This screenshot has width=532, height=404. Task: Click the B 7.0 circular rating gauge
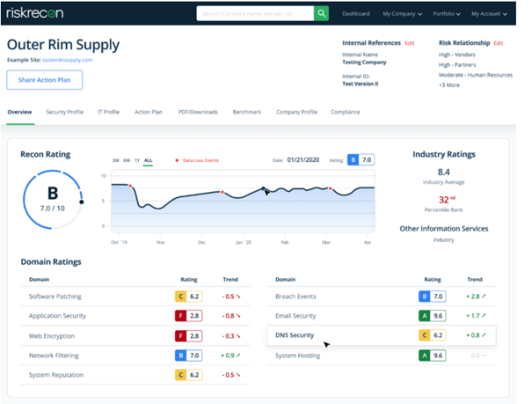(x=52, y=200)
